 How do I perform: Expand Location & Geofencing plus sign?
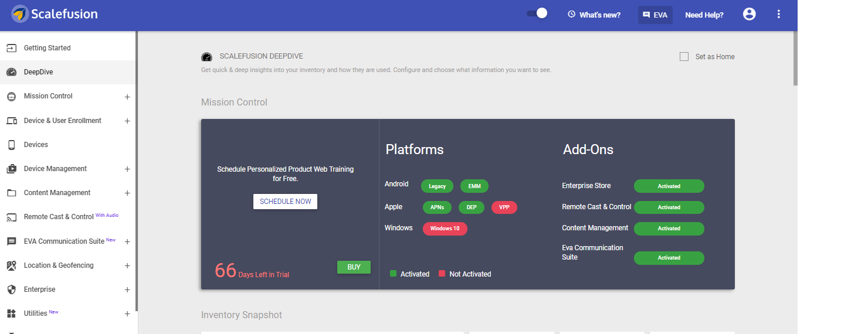click(127, 265)
